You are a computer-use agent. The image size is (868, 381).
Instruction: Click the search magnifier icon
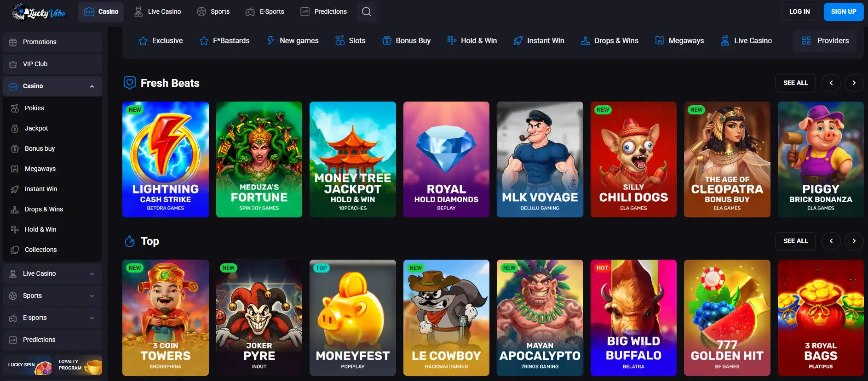367,11
